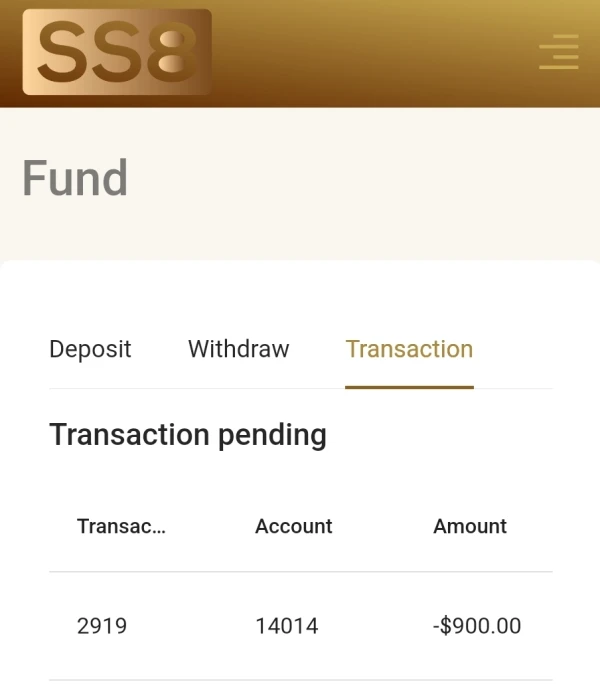Switch to the Deposit tab
The image size is (600, 688).
point(90,349)
